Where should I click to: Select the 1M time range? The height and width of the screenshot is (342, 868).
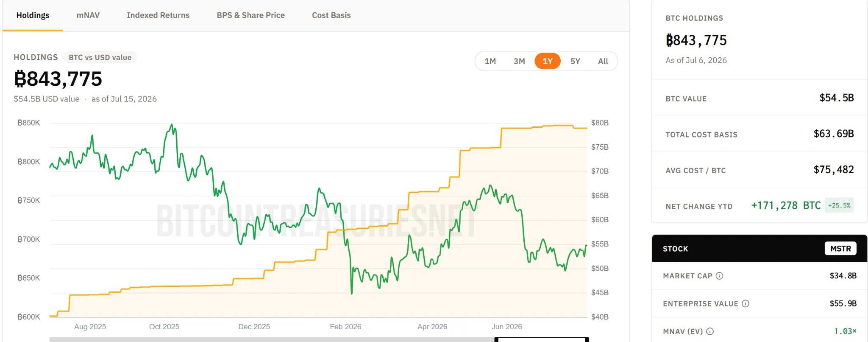pyautogui.click(x=490, y=61)
